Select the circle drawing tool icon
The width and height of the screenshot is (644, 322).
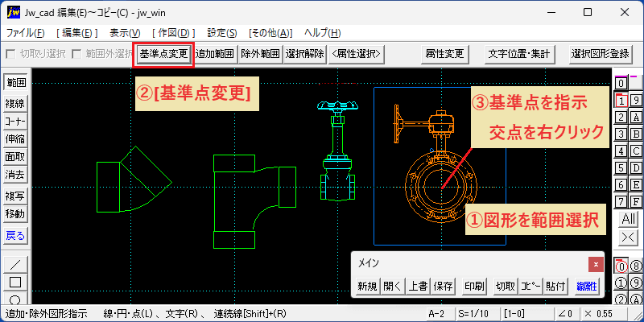(x=15, y=299)
